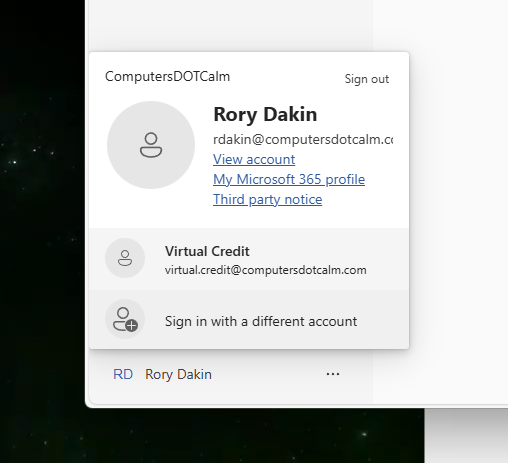This screenshot has width=508, height=463.
Task: Open My Microsoft 365 profile link
Action: (x=289, y=179)
